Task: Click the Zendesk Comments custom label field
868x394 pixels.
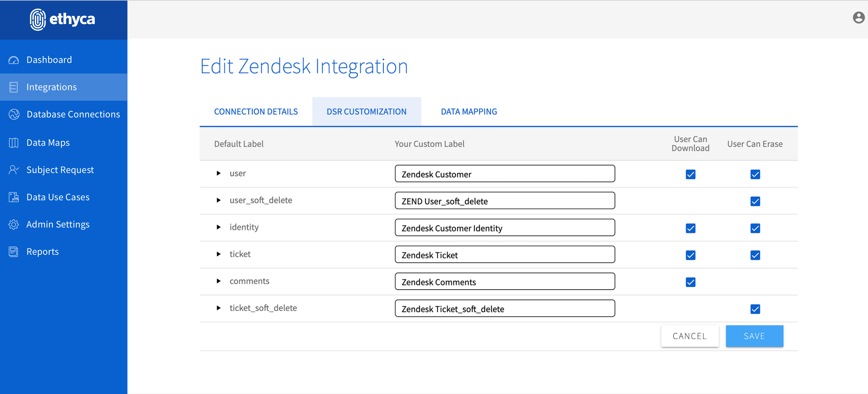Action: tap(505, 282)
